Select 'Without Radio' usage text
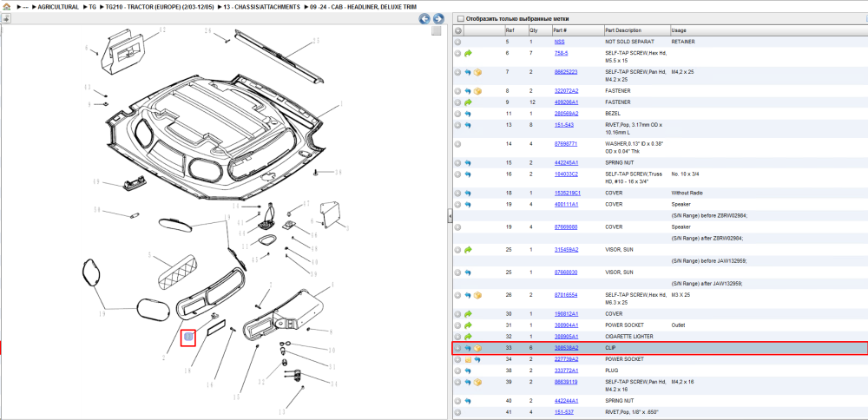Viewport: 868px width, 420px height. pyautogui.click(x=687, y=194)
